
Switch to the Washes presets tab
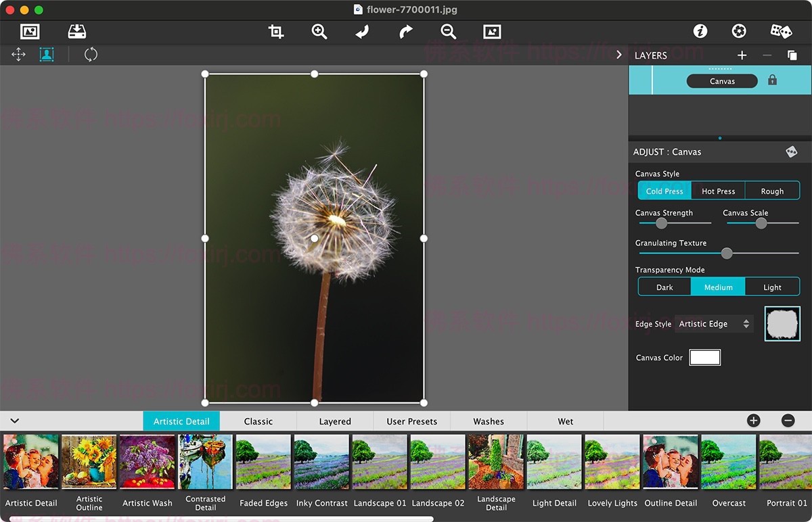[489, 421]
